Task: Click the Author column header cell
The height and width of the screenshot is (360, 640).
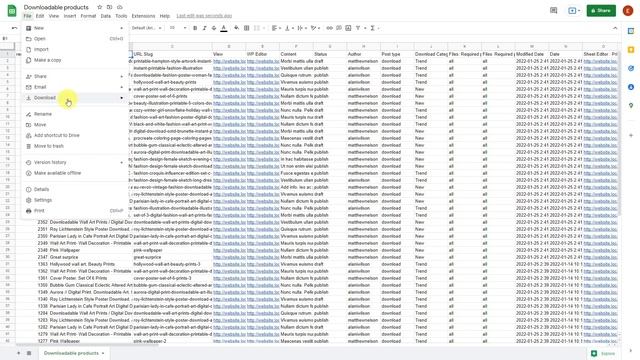Action: [363, 54]
